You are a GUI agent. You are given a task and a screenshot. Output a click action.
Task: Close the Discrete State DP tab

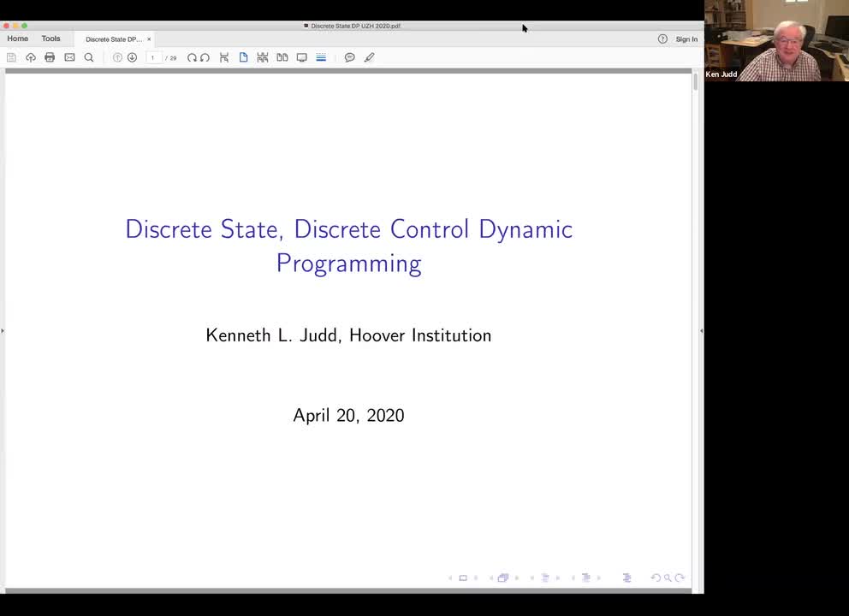(149, 39)
